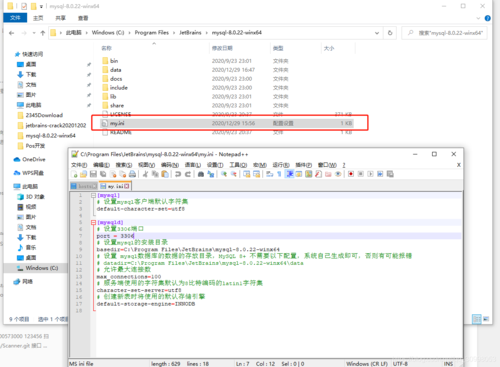
Task: Click the blue Help button in Explorer
Action: click(487, 18)
